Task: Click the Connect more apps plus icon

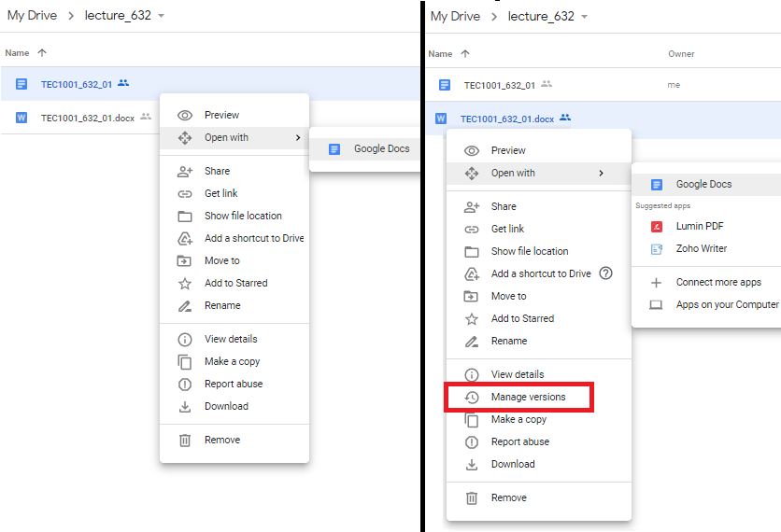Action: [x=656, y=283]
